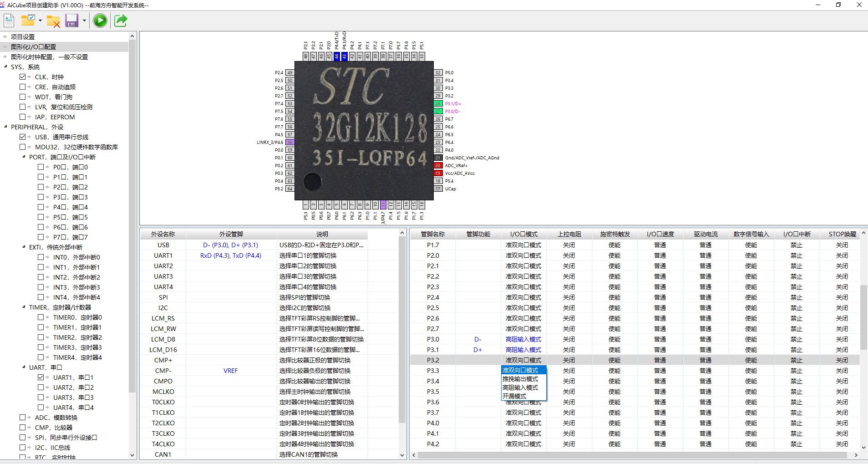Click the 外设名称 column header

[x=163, y=234]
